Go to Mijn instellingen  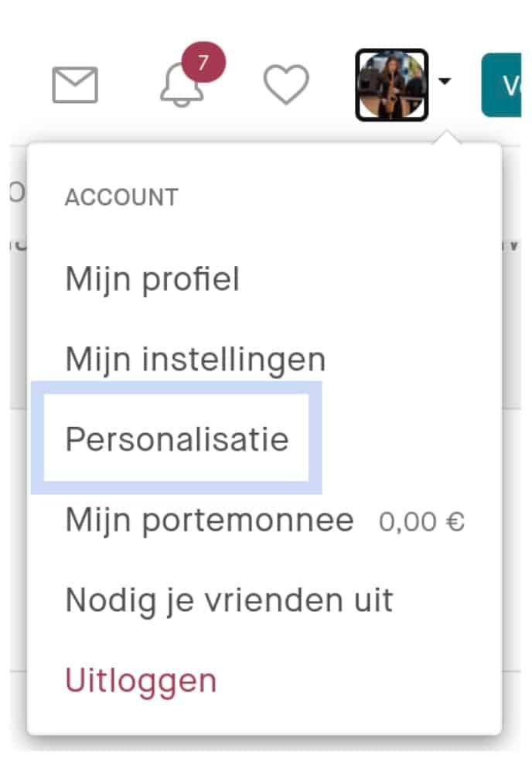pyautogui.click(x=195, y=359)
